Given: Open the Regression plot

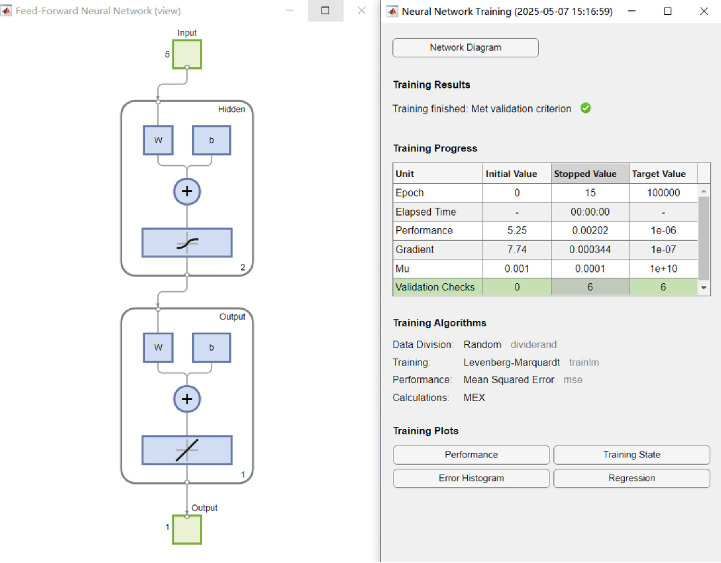Looking at the screenshot, I should point(632,478).
